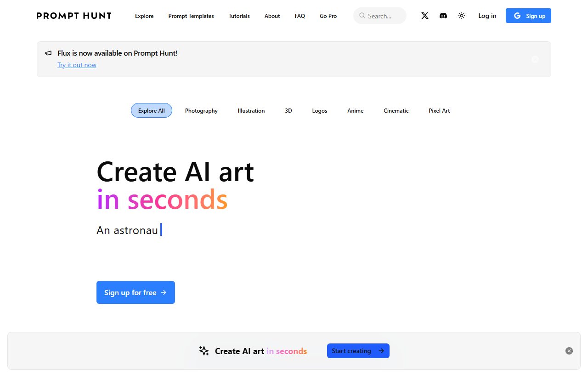Focus the Search input field

(380, 16)
